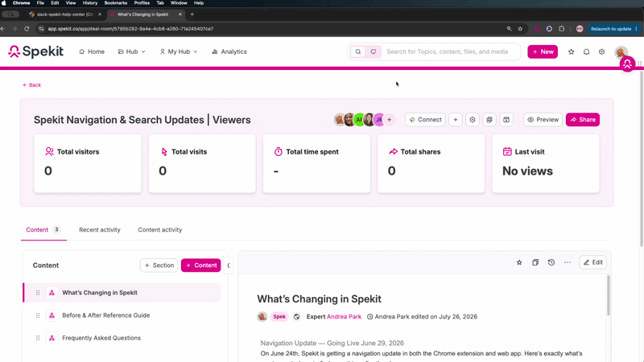This screenshot has height=362, width=644.
Task: Click the Spekit logo
Action: [x=35, y=51]
